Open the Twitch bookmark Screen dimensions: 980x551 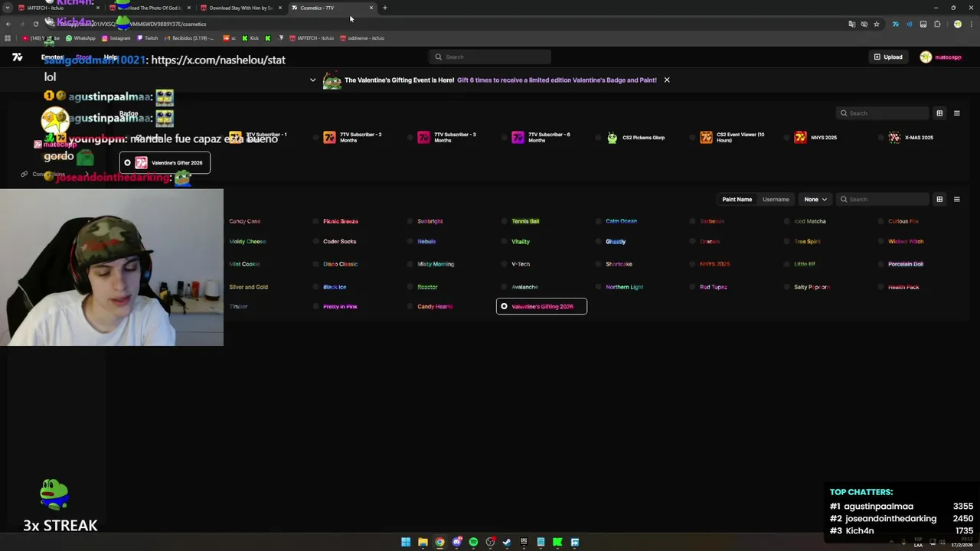click(x=148, y=37)
